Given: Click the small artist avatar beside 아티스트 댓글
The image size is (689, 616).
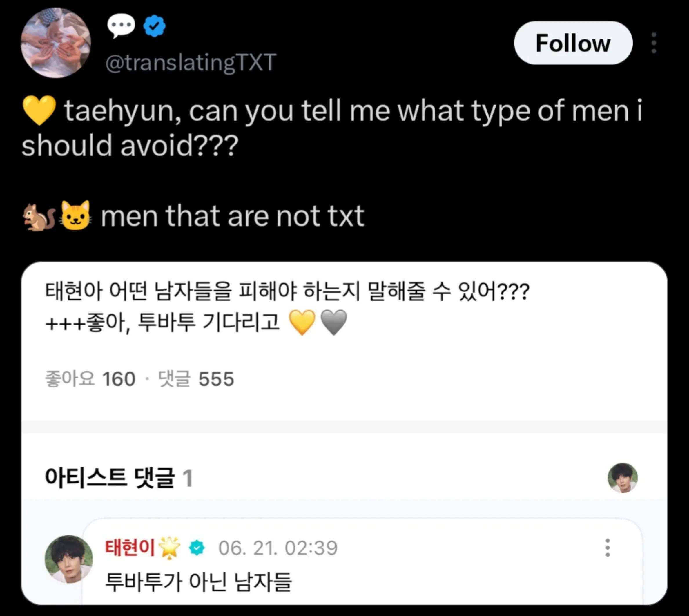Looking at the screenshot, I should (x=623, y=478).
